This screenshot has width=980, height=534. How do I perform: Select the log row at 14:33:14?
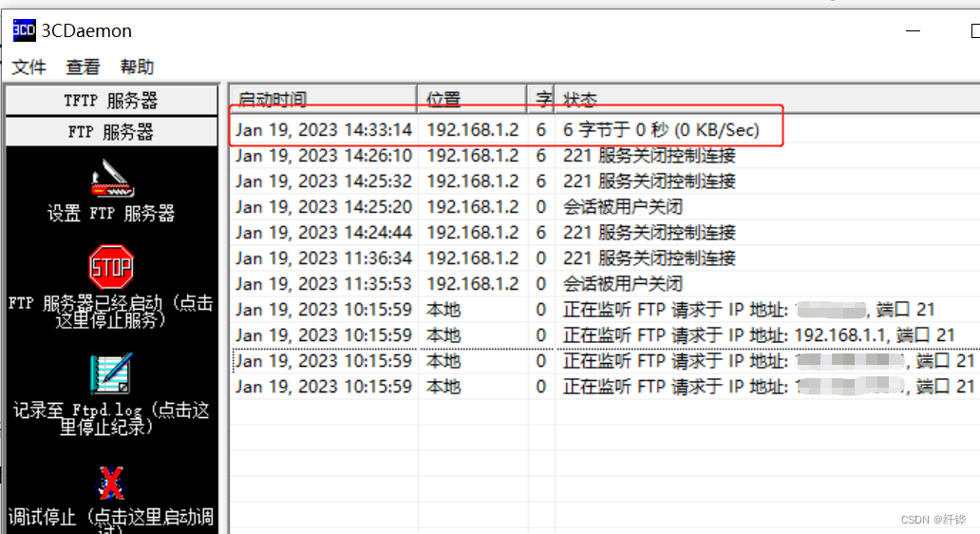pos(605,130)
